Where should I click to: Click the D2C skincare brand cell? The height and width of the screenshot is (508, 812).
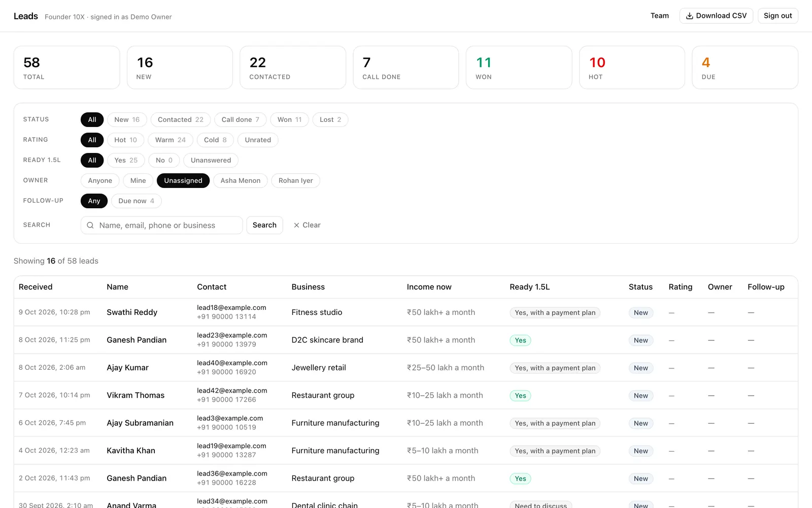coord(327,340)
